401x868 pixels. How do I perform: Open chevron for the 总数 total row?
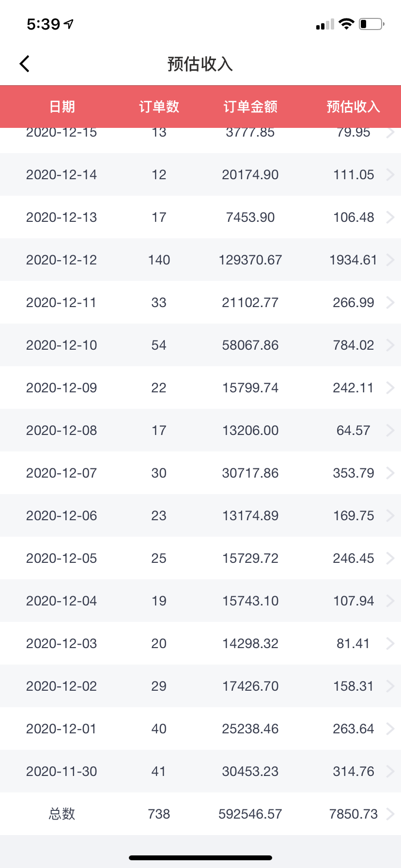click(390, 814)
